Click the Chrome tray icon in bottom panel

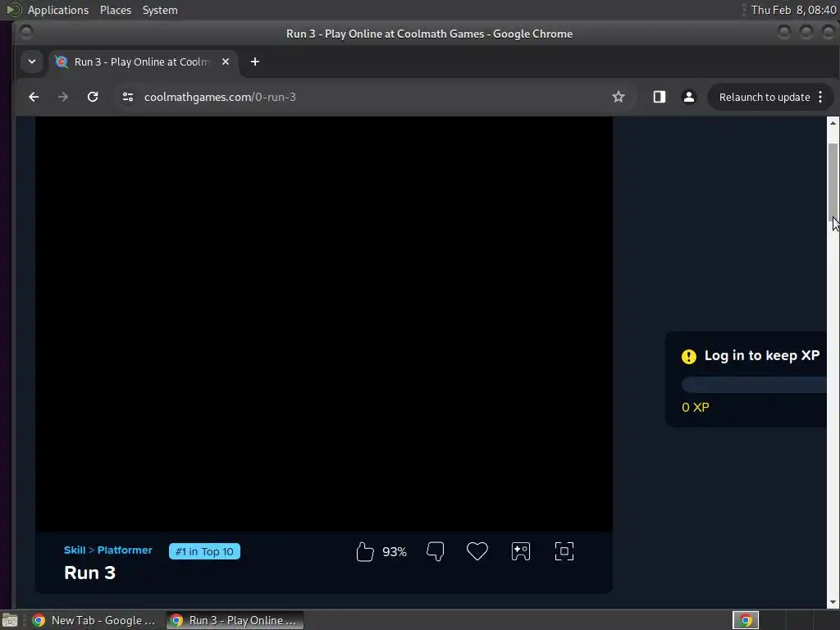(746, 620)
